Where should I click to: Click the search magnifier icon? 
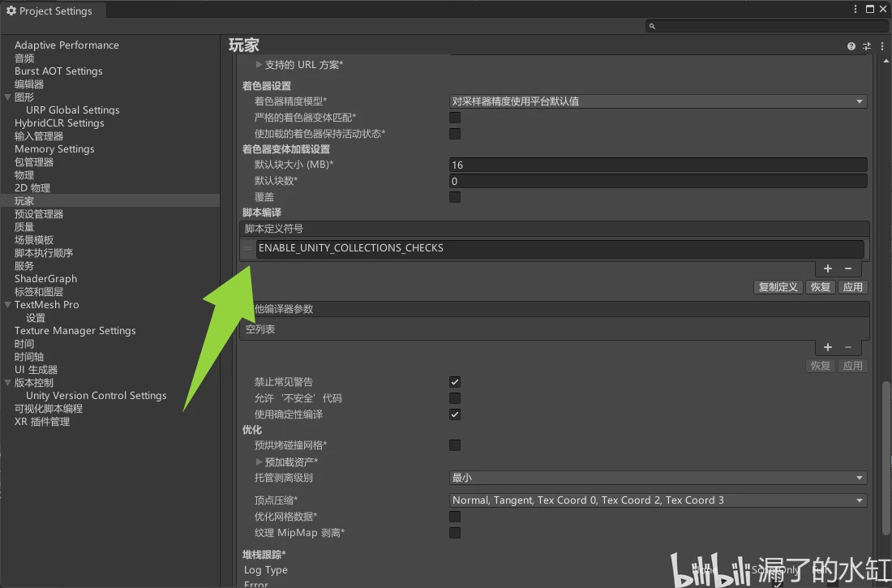click(x=652, y=26)
